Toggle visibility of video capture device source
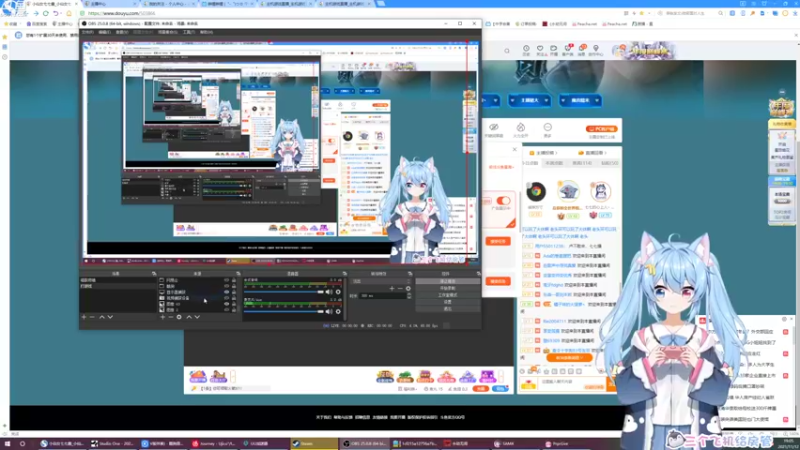 pos(227,298)
